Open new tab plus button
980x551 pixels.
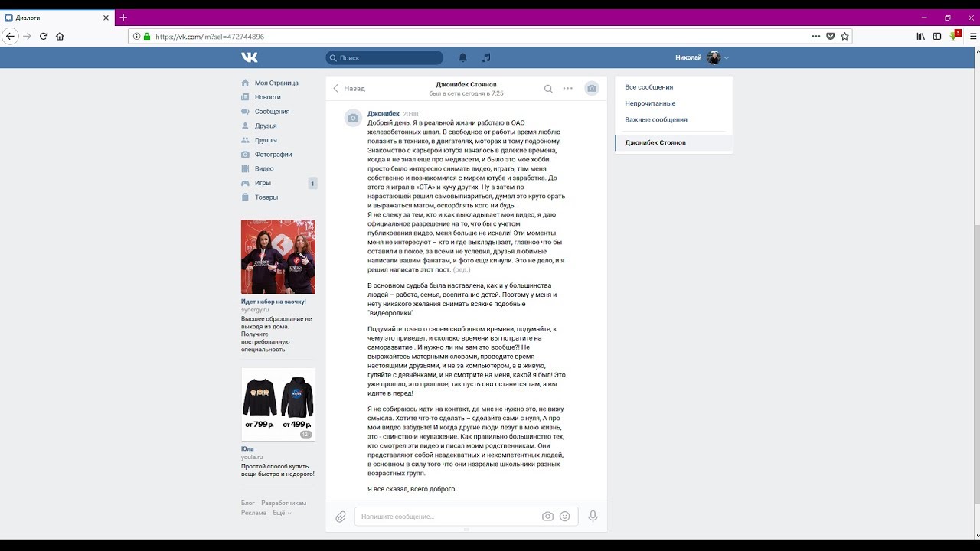[x=123, y=18]
